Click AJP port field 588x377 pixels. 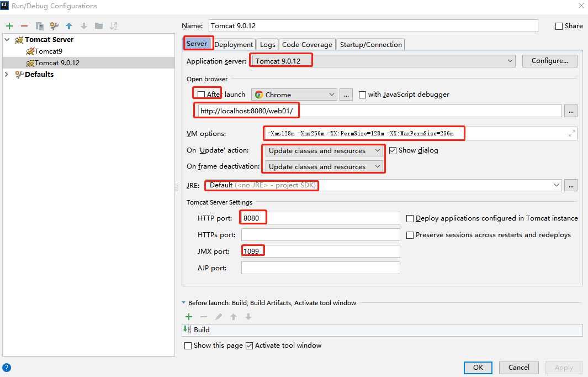coord(321,268)
